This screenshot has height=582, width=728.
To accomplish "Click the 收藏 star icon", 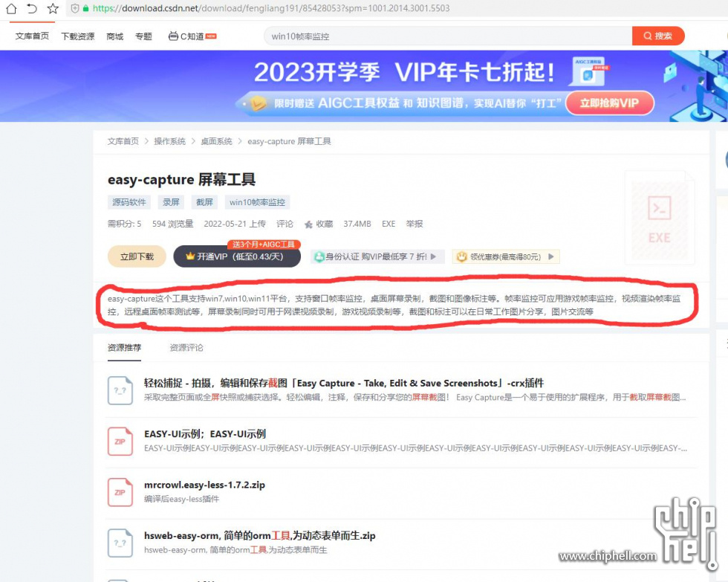I will [x=308, y=224].
